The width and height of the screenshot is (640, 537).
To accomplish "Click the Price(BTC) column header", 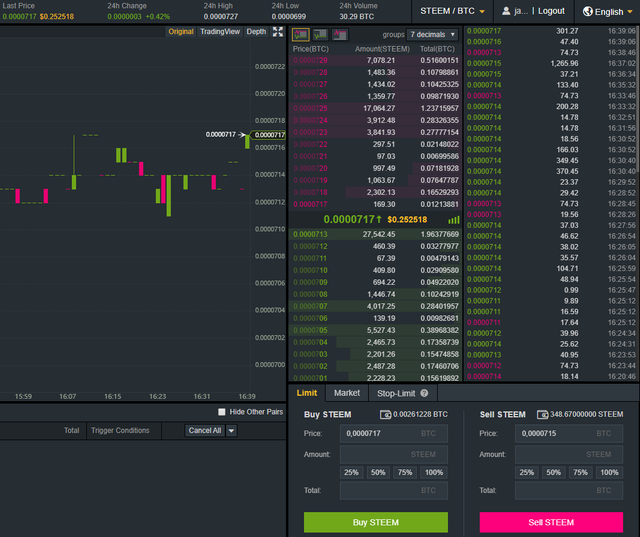I will tap(311, 49).
